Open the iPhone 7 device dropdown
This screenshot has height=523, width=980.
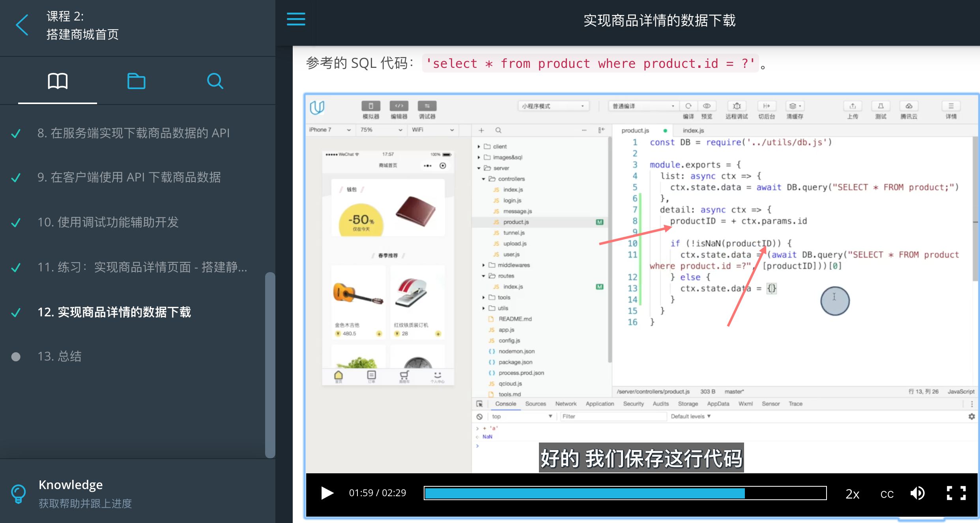click(x=330, y=130)
